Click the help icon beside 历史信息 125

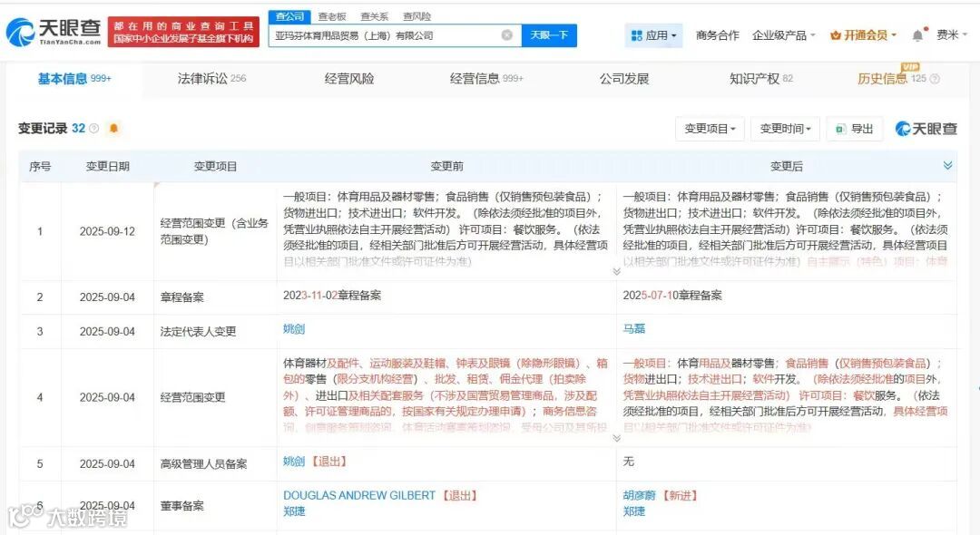[x=935, y=79]
